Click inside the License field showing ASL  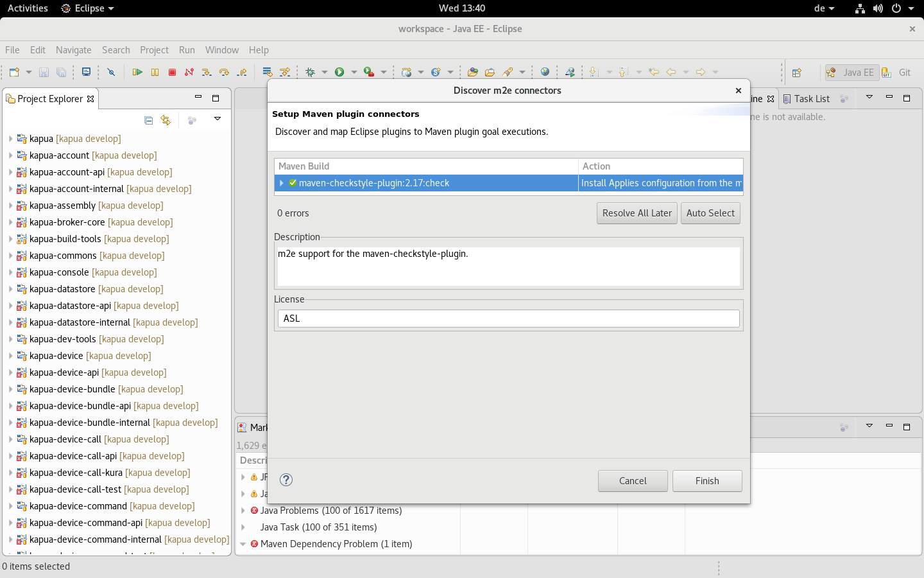pyautogui.click(x=508, y=318)
